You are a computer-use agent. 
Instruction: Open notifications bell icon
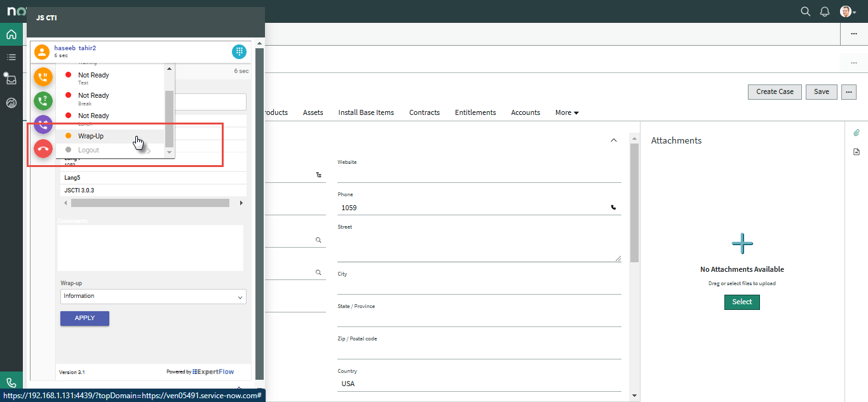(825, 11)
